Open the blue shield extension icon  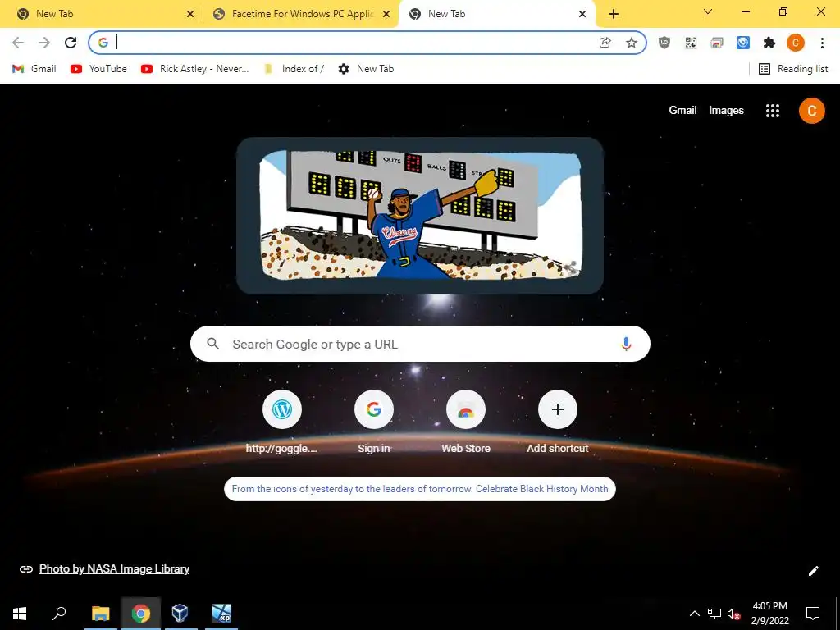click(743, 43)
